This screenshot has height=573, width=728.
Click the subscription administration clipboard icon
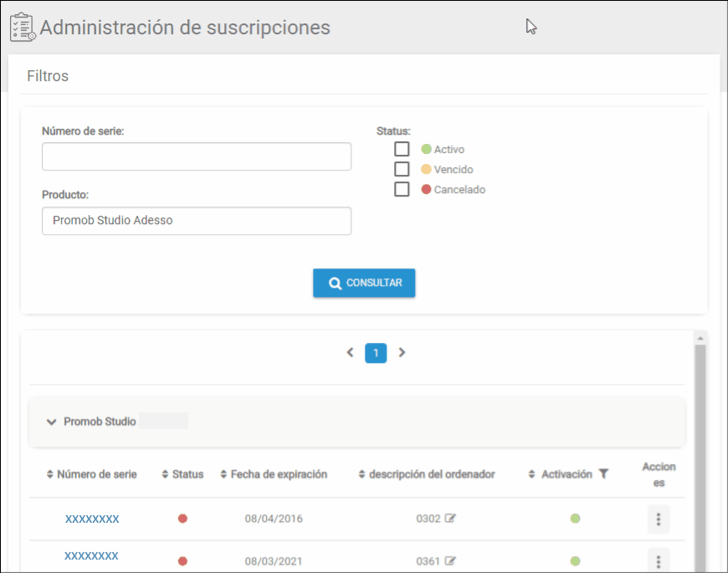tap(23, 28)
